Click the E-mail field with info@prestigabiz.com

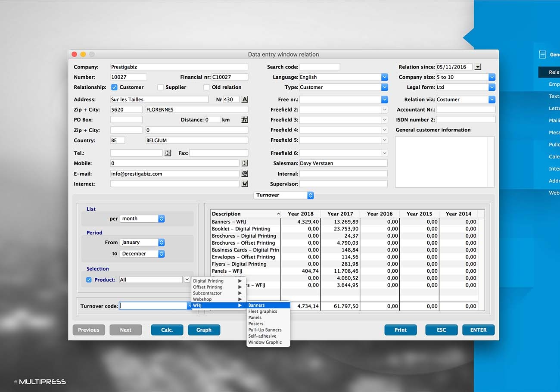tap(175, 174)
